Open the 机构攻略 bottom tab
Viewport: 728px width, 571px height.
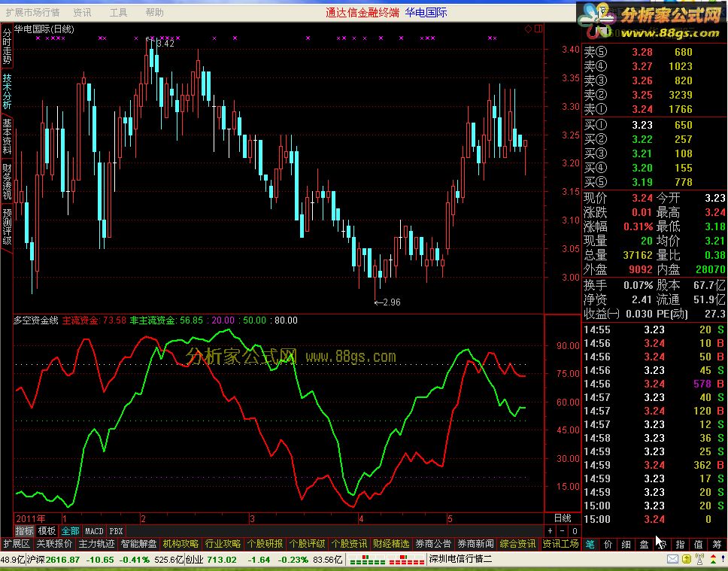point(180,544)
